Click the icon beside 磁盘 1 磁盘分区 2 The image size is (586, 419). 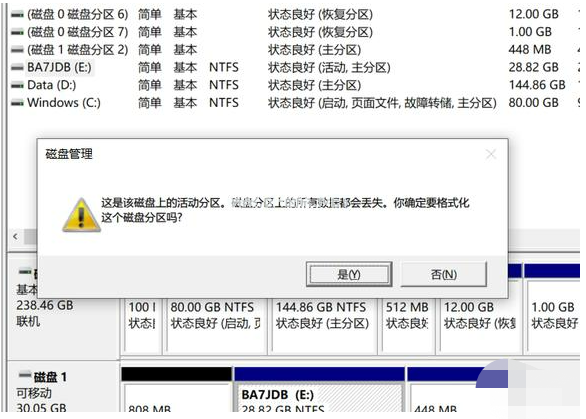click(17, 50)
